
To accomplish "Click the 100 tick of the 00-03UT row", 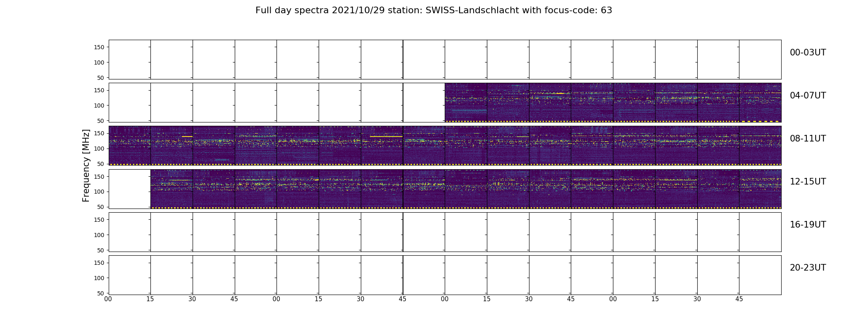I will pos(99,62).
